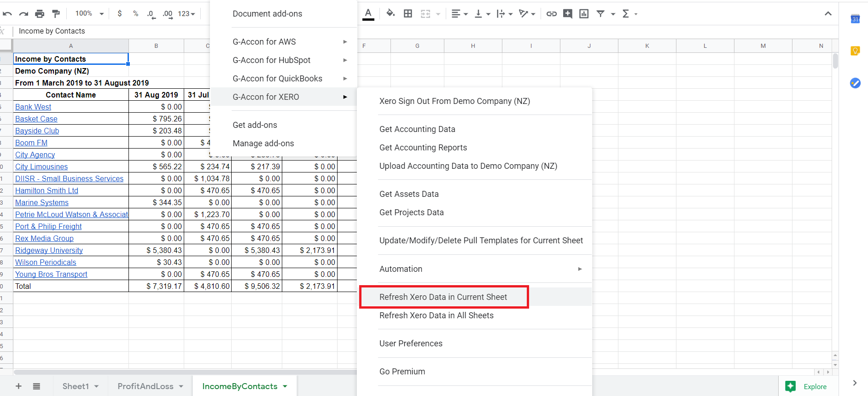The width and height of the screenshot is (868, 396).
Task: Open the Borders tool
Action: (x=408, y=14)
